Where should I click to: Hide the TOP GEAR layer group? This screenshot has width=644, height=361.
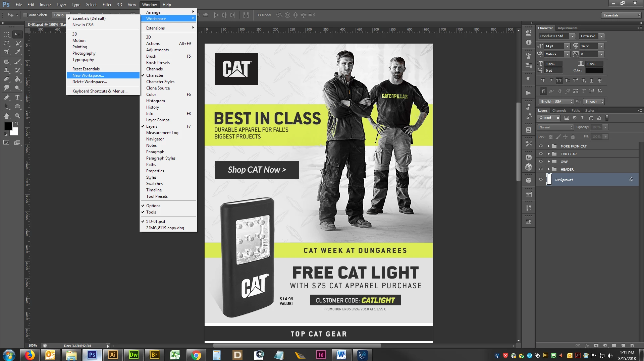click(540, 154)
